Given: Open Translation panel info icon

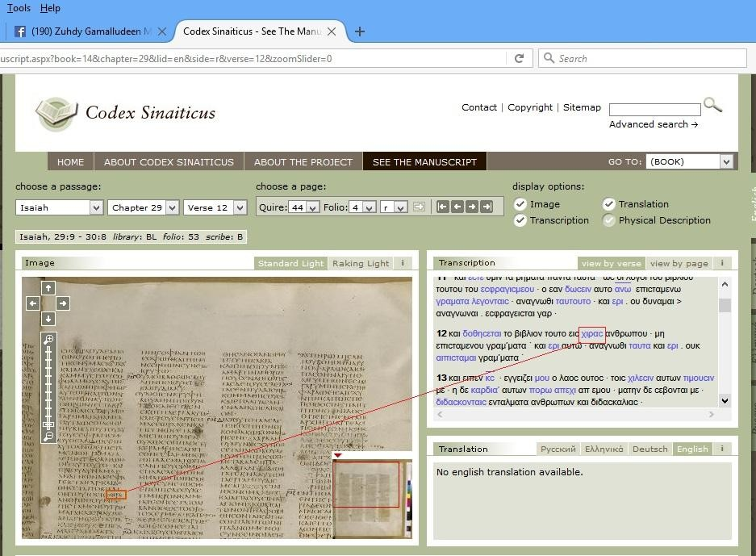Looking at the screenshot, I should 722,449.
